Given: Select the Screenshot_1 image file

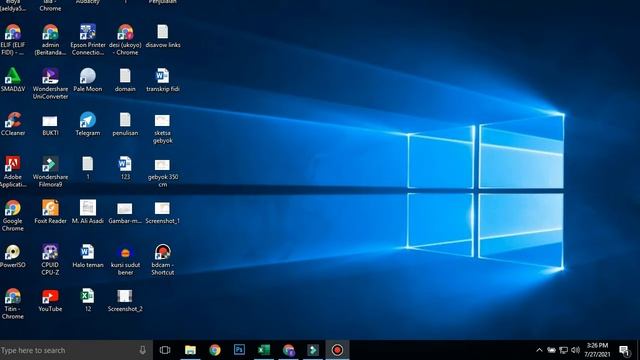Looking at the screenshot, I should point(163,213).
